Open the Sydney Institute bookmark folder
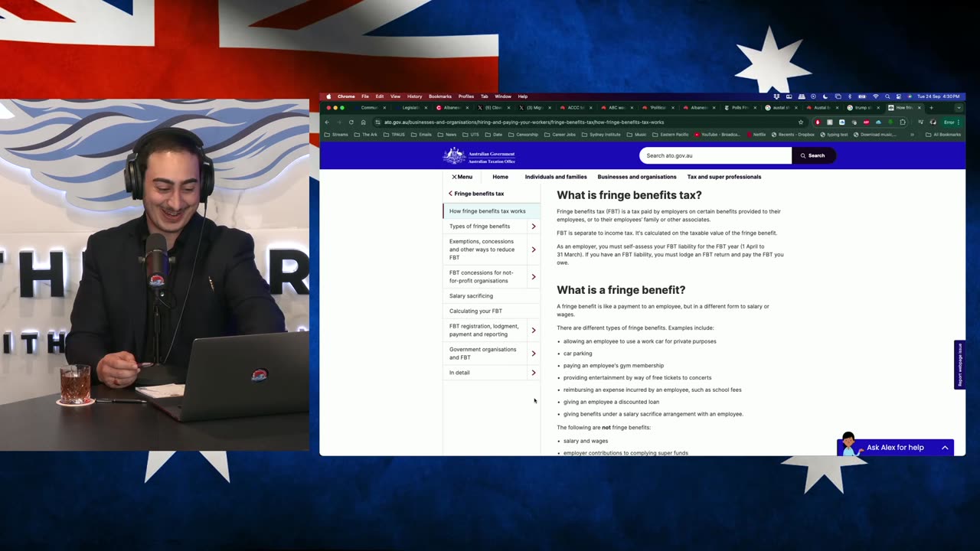The image size is (980, 551). [601, 135]
